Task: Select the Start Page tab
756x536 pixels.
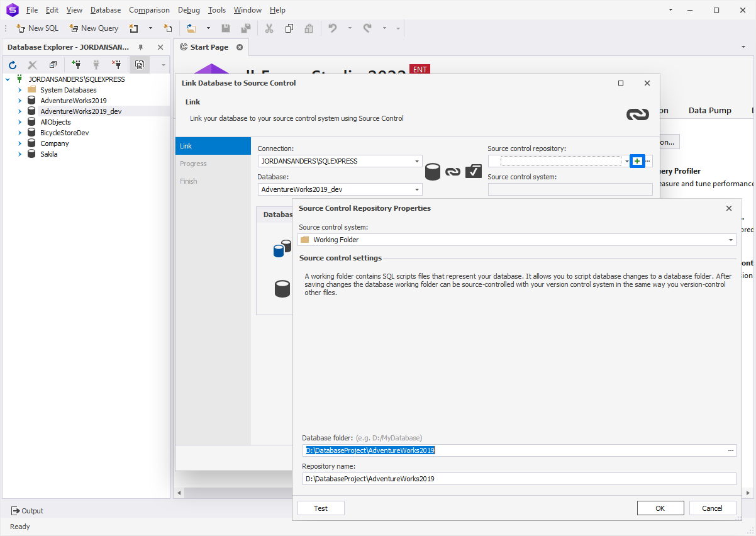Action: coord(209,47)
